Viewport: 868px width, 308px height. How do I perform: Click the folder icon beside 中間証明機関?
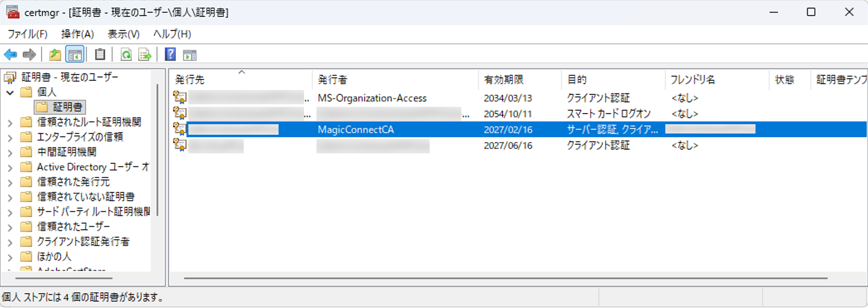[x=25, y=152]
